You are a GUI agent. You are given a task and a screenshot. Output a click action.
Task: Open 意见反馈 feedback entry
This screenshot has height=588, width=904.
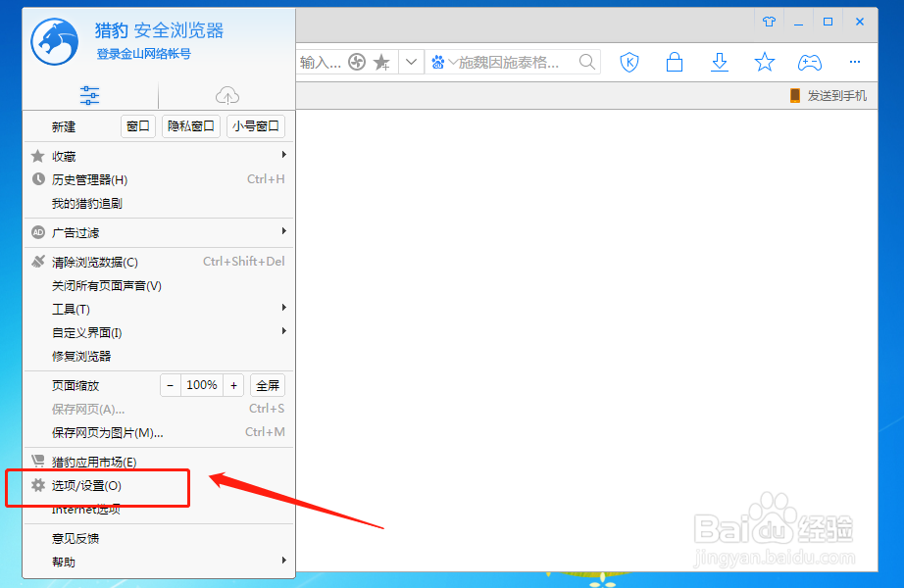(x=159, y=538)
